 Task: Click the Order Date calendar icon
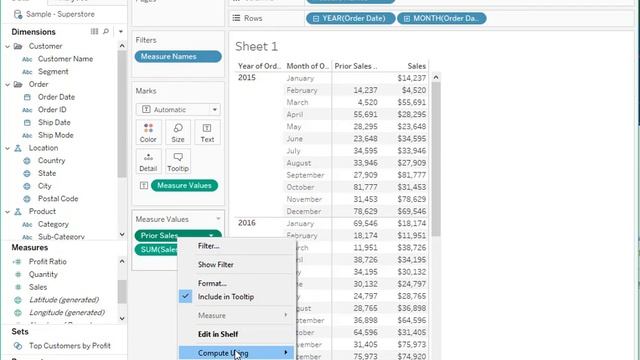click(x=27, y=97)
